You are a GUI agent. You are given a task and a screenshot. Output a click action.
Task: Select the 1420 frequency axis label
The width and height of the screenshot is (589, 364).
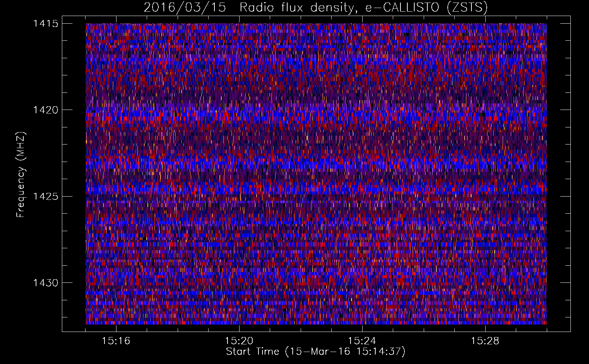46,110
